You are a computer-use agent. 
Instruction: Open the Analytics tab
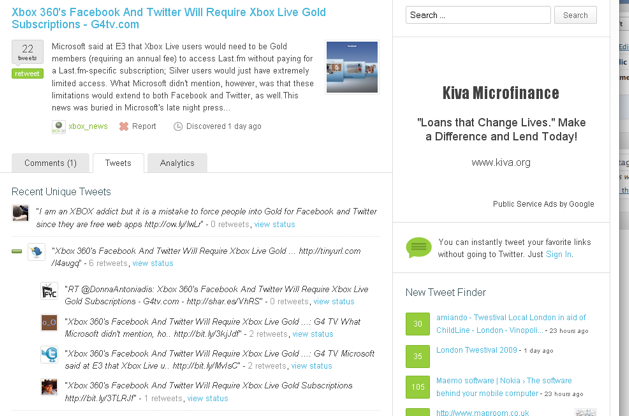click(x=177, y=163)
